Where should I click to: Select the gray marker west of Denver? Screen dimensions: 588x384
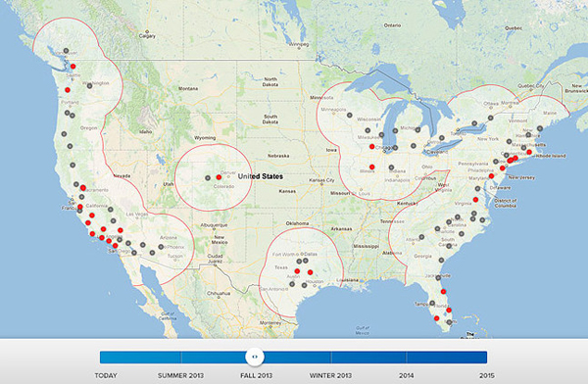coord(208,177)
